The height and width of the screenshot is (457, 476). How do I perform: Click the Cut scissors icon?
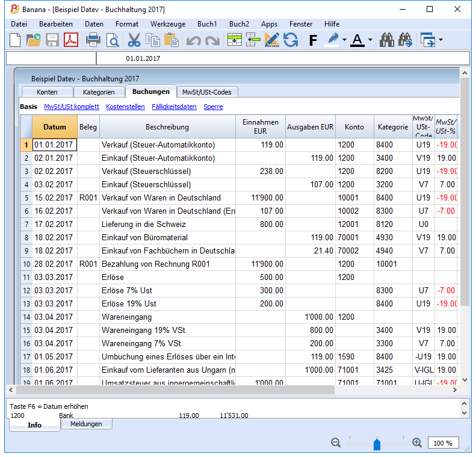click(134, 40)
